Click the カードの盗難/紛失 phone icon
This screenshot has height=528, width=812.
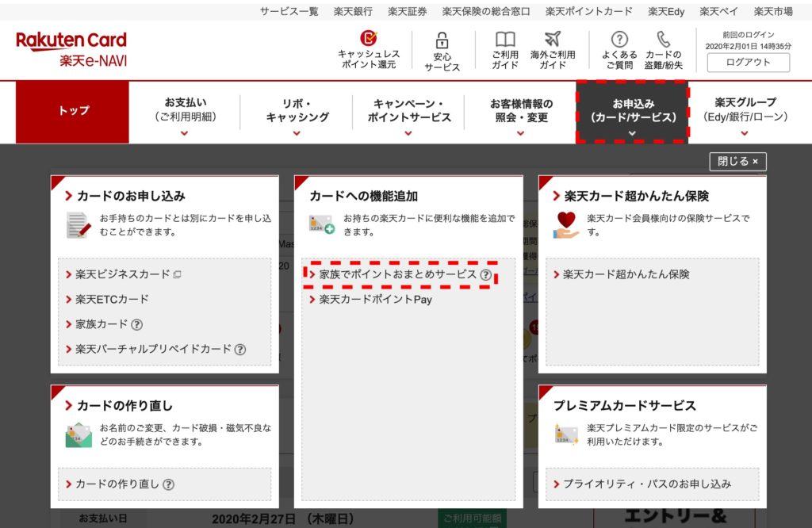pyautogui.click(x=664, y=40)
